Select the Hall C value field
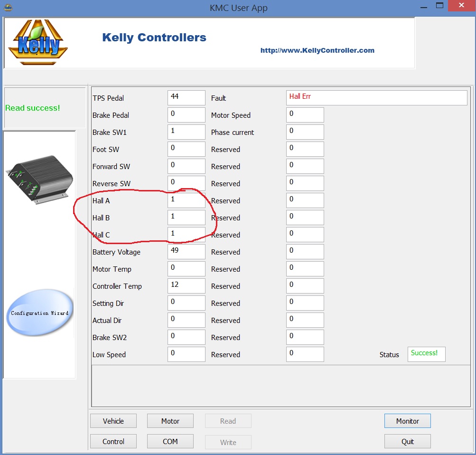Image resolution: width=476 pixels, height=455 pixels. pyautogui.click(x=187, y=235)
